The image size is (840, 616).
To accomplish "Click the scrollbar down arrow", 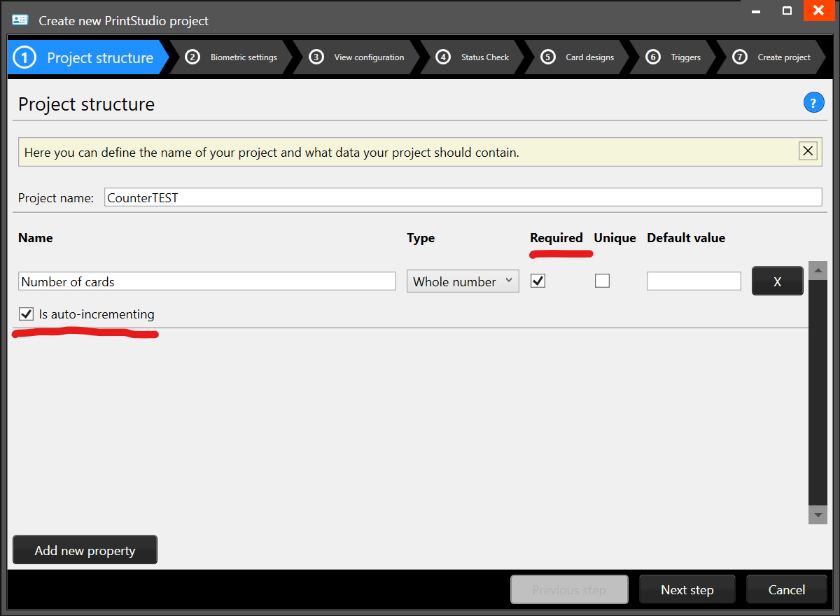I will pyautogui.click(x=818, y=514).
